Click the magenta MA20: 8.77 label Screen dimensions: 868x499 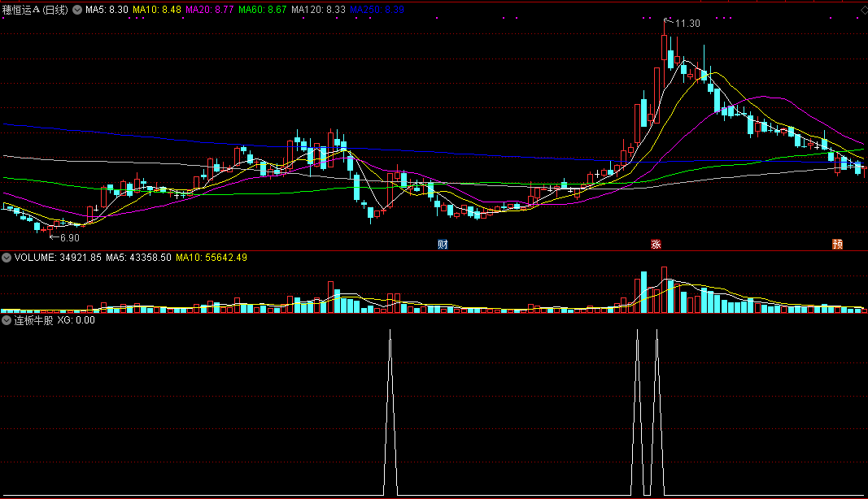coord(209,10)
